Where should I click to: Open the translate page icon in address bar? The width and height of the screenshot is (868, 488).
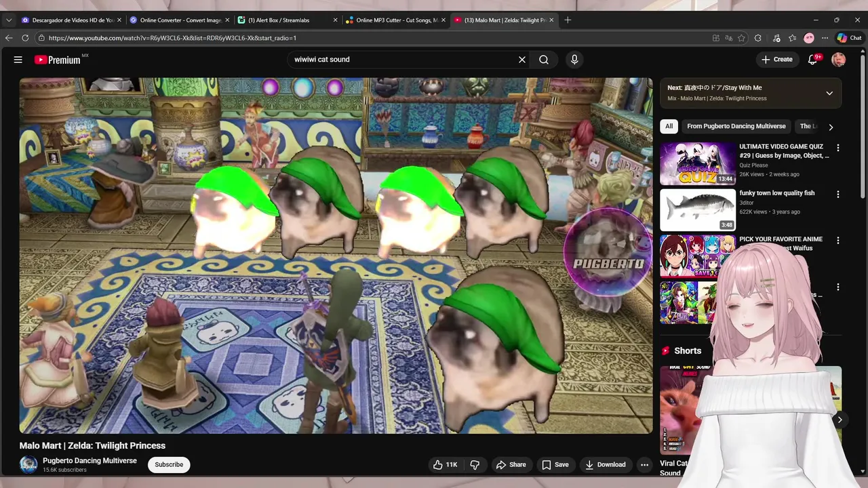tap(729, 38)
